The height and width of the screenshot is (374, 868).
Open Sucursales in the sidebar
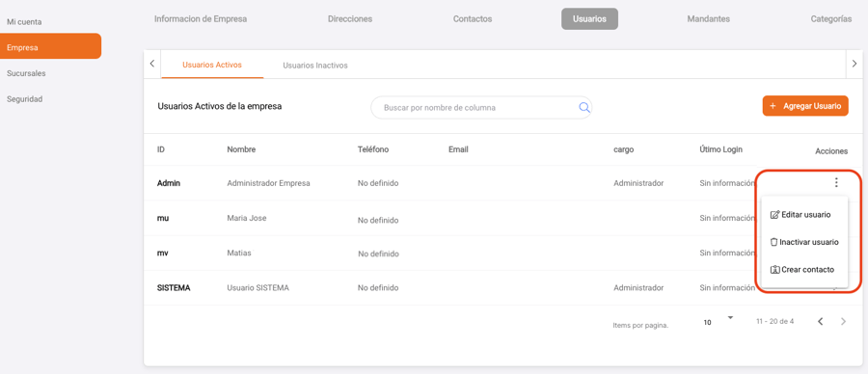coord(26,73)
